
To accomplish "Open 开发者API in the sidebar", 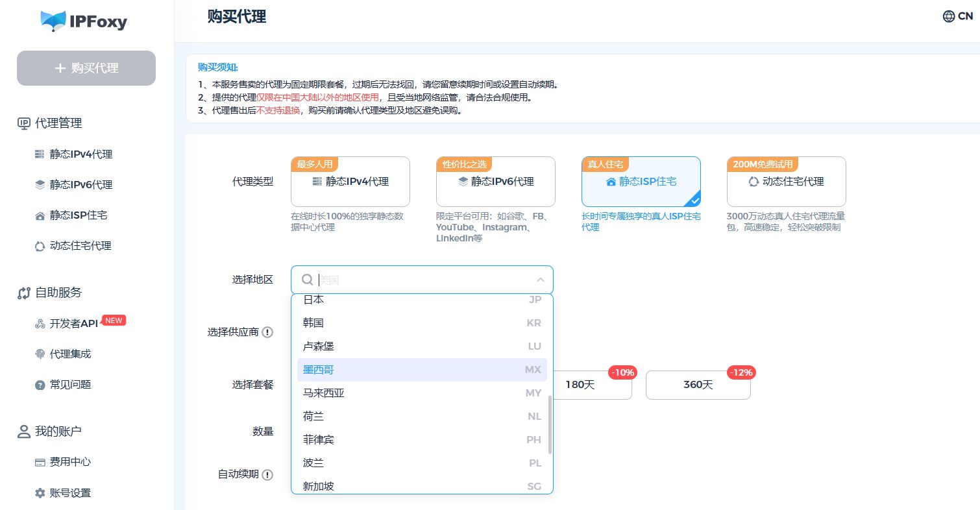I will (73, 324).
